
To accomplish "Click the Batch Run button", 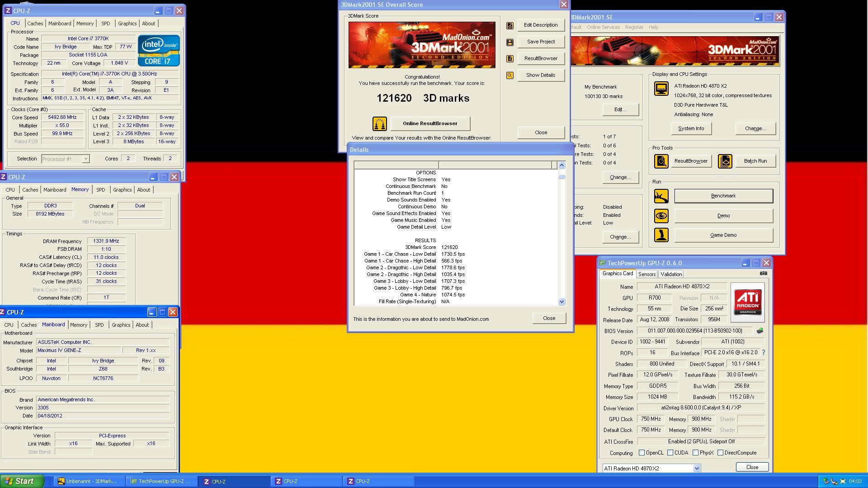I will pyautogui.click(x=755, y=161).
